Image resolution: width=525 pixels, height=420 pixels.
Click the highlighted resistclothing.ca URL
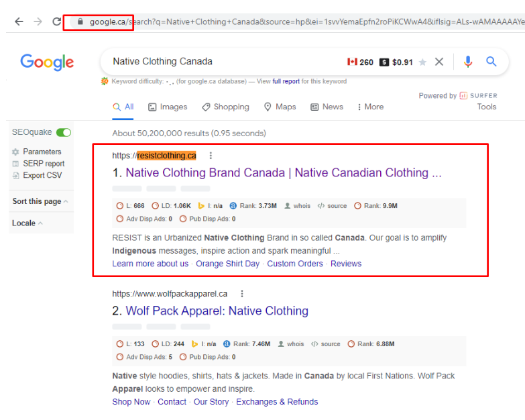166,156
